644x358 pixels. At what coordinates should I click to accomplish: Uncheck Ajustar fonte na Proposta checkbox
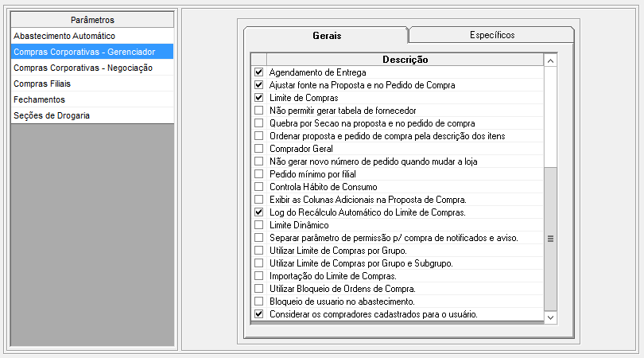258,85
